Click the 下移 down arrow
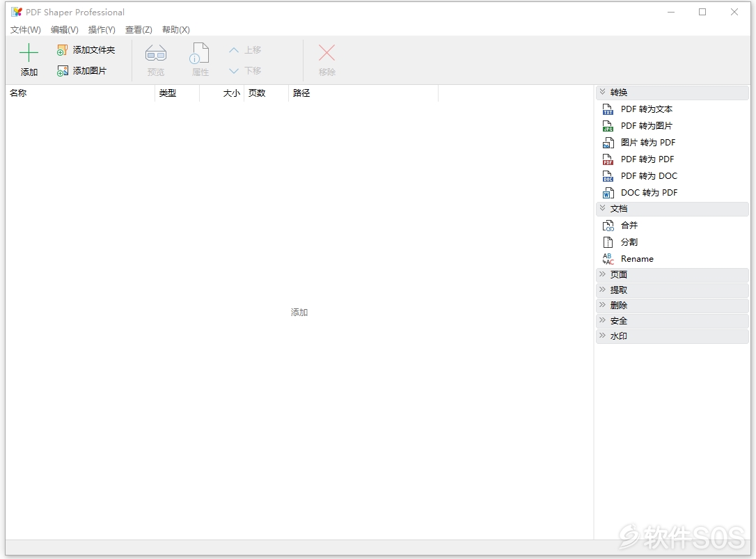This screenshot has width=756, height=559. 234,71
